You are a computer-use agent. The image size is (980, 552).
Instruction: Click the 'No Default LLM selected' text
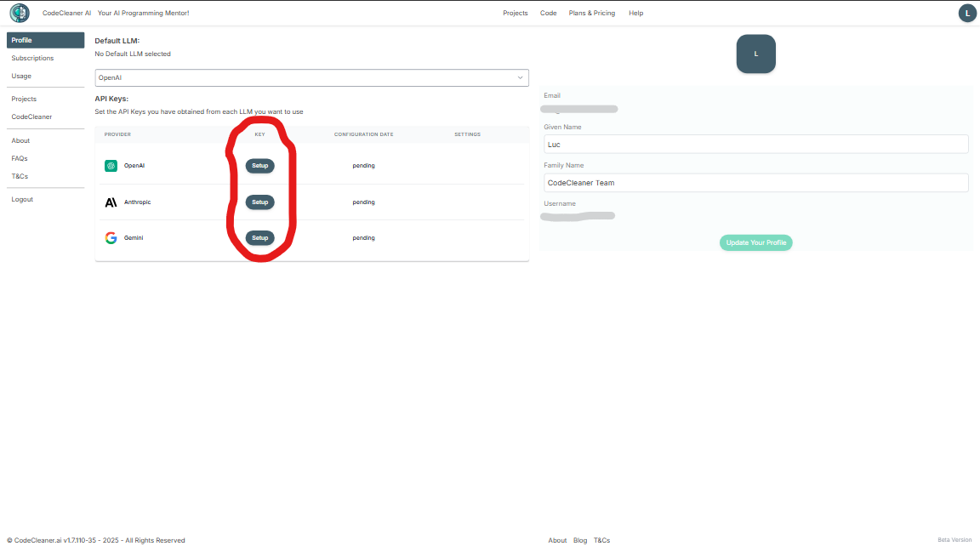(x=133, y=54)
